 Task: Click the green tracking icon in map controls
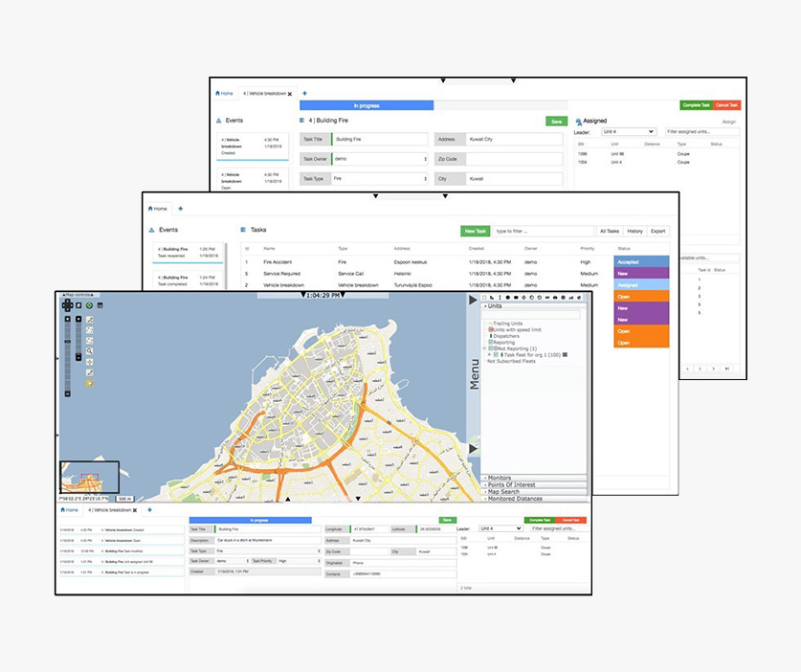[89, 305]
